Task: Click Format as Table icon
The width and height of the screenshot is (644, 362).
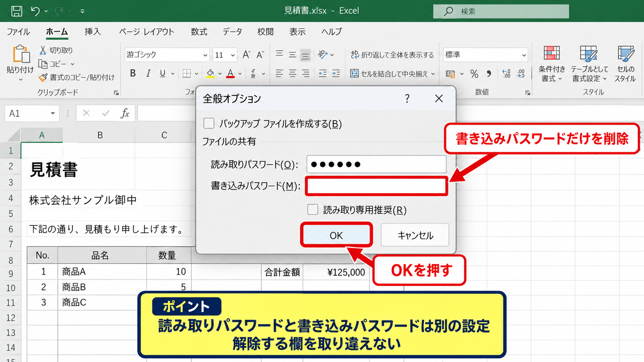Action: 589,53
